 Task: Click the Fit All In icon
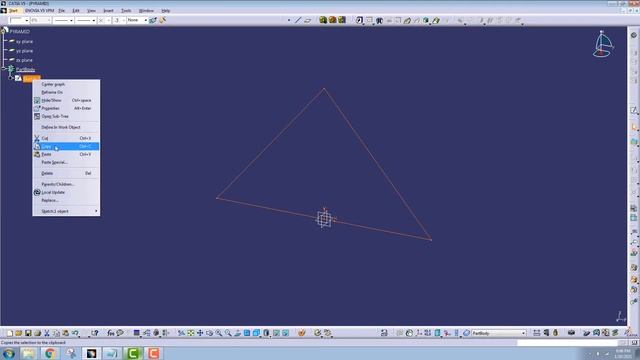(x=191, y=333)
